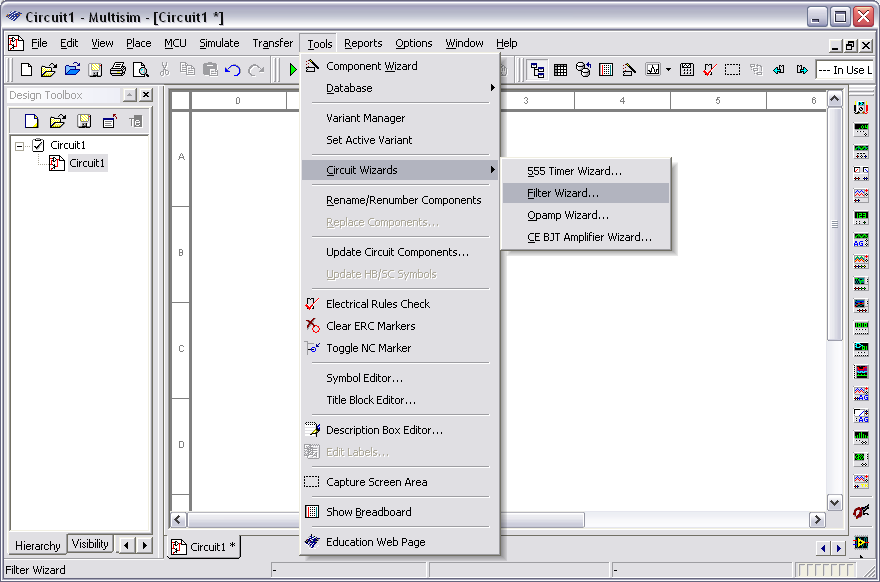The height and width of the screenshot is (582, 880).
Task: Click the Print Preview toolbar icon
Action: click(x=141, y=70)
